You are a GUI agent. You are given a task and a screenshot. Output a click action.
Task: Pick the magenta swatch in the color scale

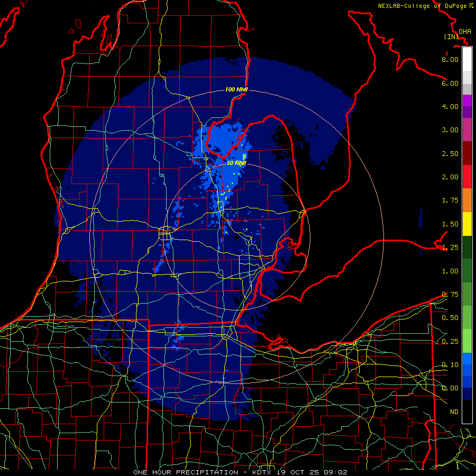point(467,100)
